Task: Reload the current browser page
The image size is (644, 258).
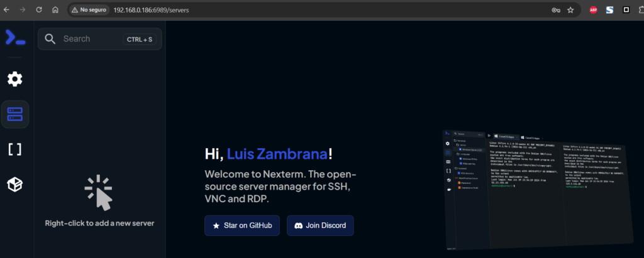Action: click(x=39, y=10)
